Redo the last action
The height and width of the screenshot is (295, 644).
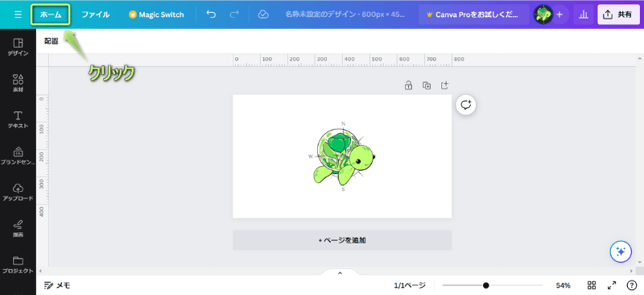coord(234,15)
